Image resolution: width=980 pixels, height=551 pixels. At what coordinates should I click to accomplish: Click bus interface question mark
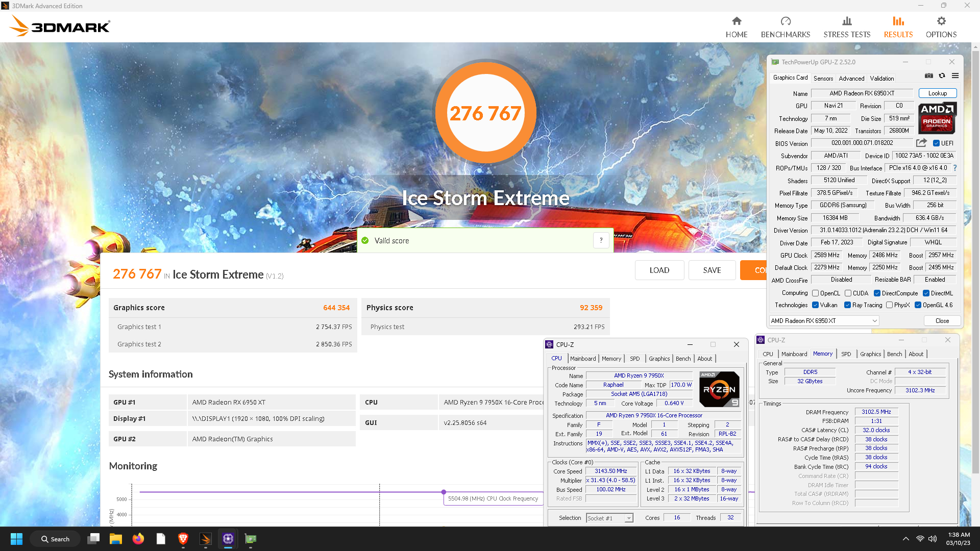(x=955, y=168)
